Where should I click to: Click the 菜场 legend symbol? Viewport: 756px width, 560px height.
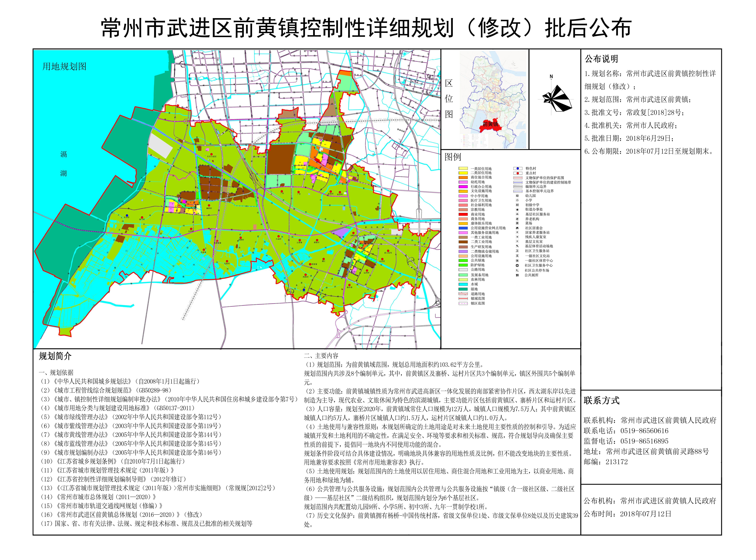click(517, 223)
